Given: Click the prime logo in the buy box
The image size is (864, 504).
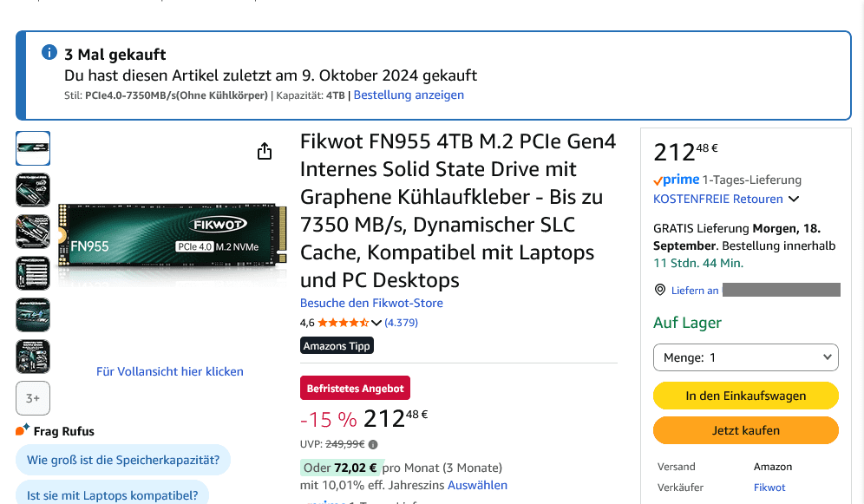Looking at the screenshot, I should [677, 180].
